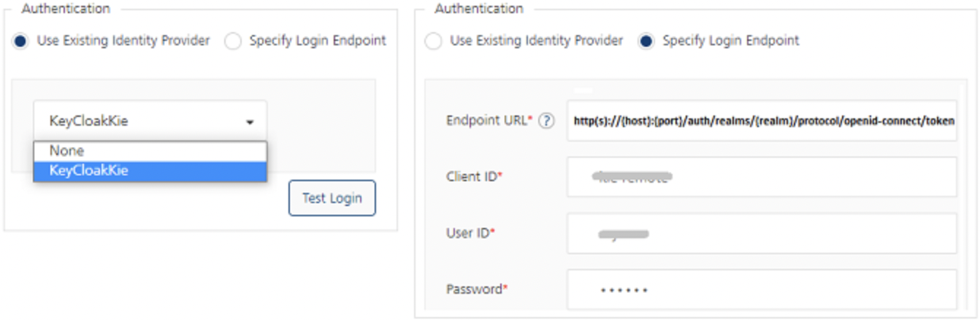Click the red asterisk next to Password

coord(505,288)
